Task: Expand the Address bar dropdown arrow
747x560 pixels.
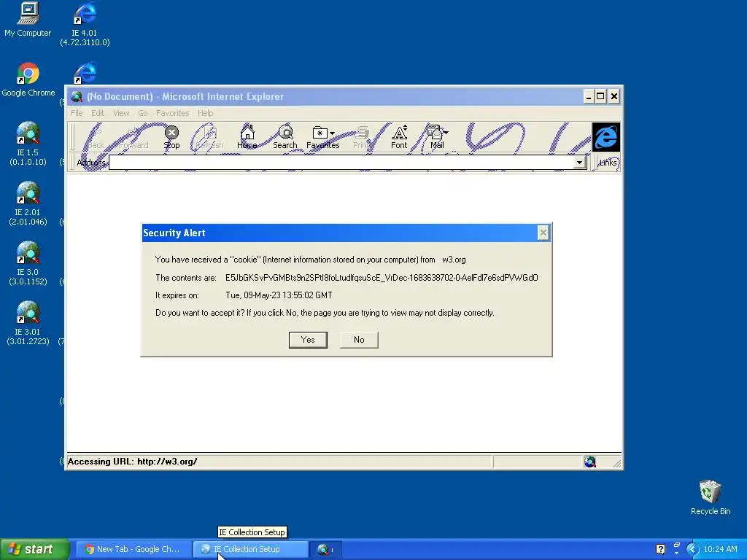Action: click(x=579, y=163)
